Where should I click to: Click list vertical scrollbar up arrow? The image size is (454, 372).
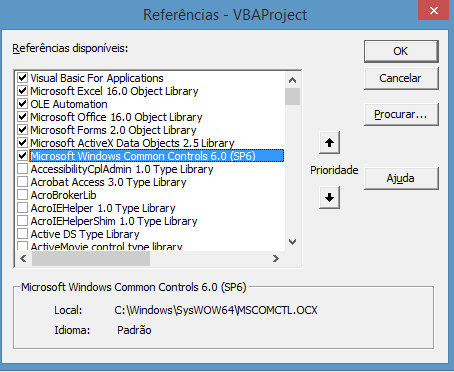click(292, 80)
